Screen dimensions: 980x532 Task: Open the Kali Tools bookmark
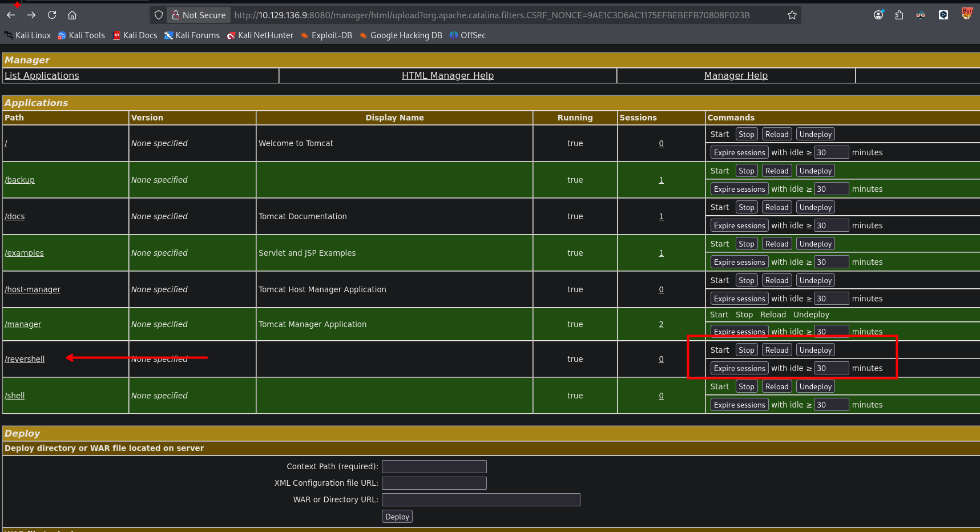[81, 35]
